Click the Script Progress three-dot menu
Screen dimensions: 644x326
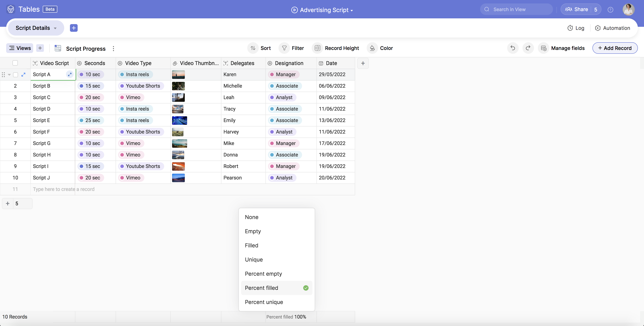pyautogui.click(x=113, y=49)
